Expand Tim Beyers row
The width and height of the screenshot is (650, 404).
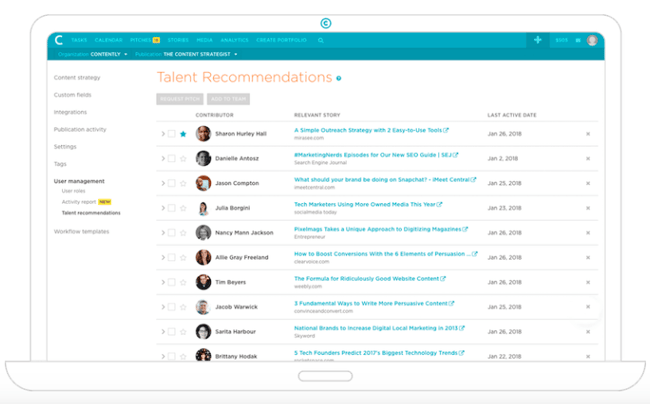[163, 282]
